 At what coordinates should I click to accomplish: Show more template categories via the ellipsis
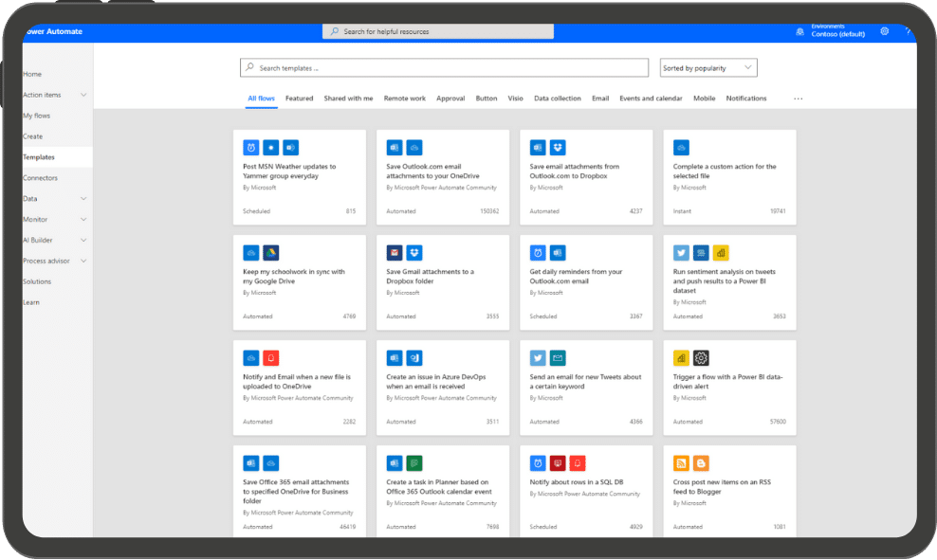coord(799,99)
